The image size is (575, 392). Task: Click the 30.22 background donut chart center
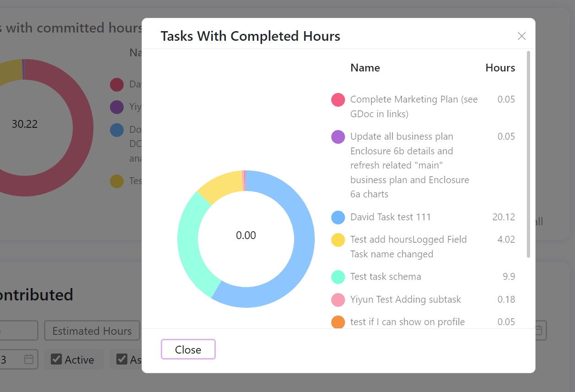point(25,124)
